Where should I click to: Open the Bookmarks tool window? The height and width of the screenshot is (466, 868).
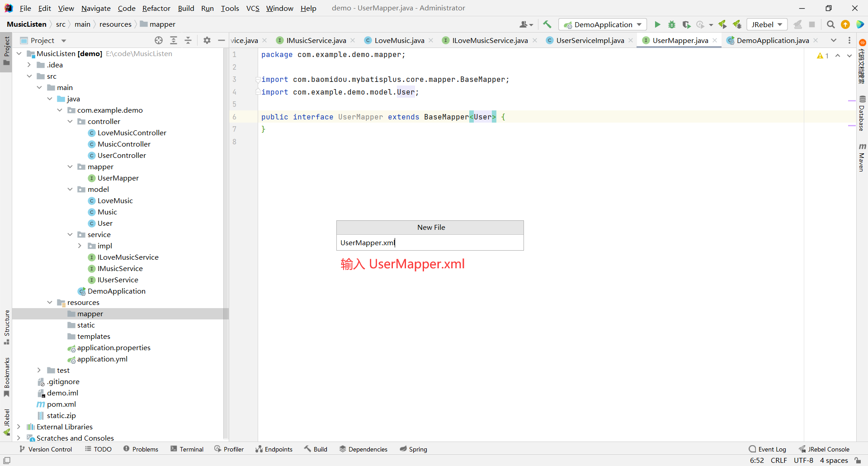[x=6, y=377]
